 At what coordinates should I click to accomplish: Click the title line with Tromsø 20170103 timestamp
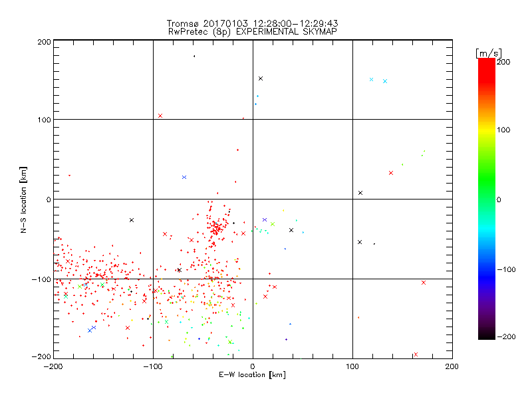click(x=252, y=23)
